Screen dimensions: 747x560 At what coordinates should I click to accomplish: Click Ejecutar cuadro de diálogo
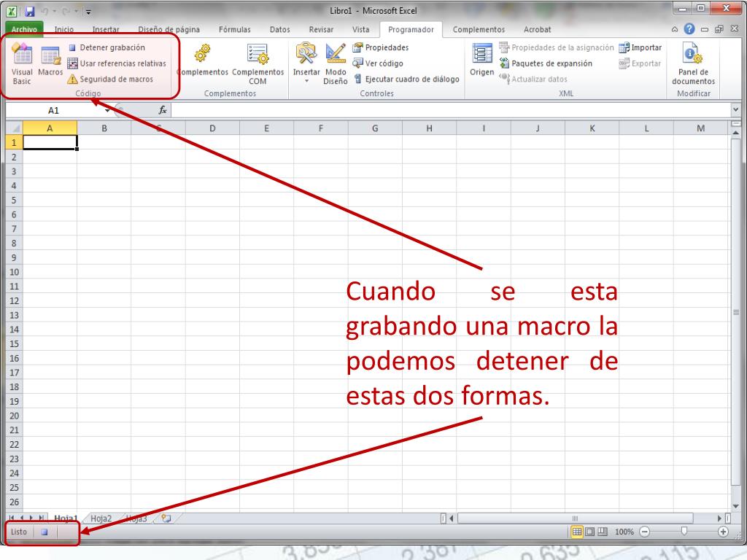coord(406,79)
